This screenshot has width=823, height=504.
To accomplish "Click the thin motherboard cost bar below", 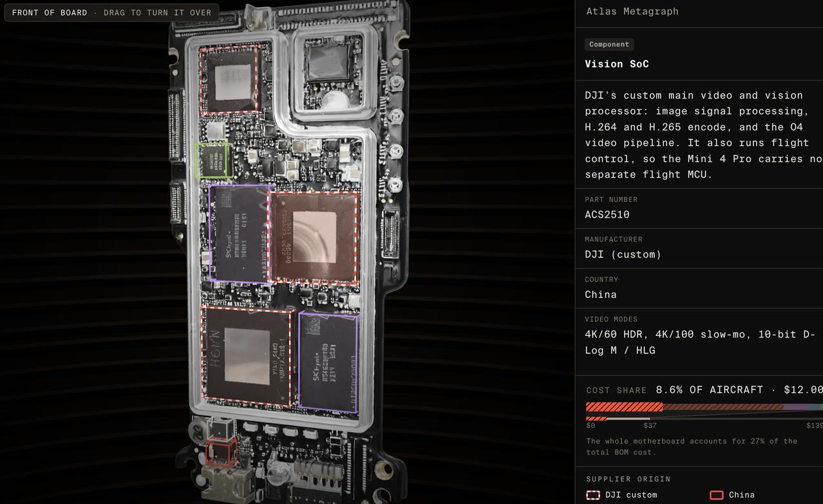I will point(705,418).
